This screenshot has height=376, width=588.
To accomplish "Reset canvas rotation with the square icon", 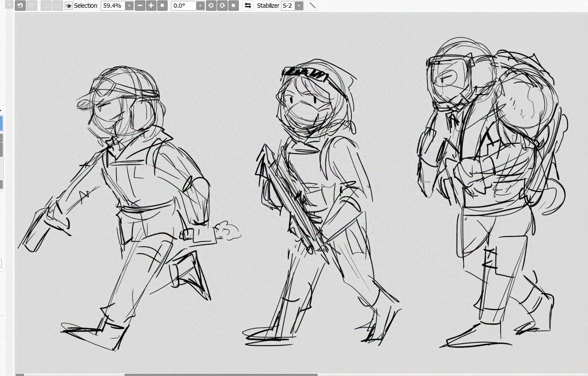I will (233, 6).
